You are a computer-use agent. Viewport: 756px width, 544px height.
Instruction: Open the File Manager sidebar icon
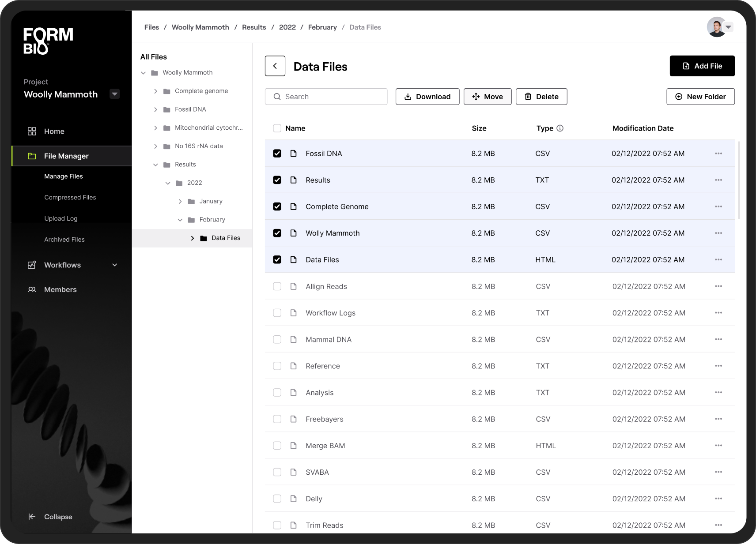click(x=31, y=156)
